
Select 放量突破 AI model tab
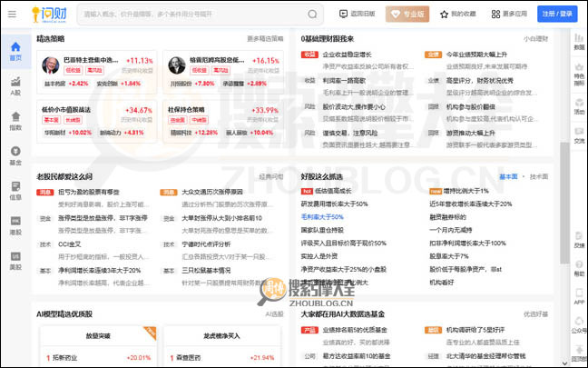click(x=98, y=335)
